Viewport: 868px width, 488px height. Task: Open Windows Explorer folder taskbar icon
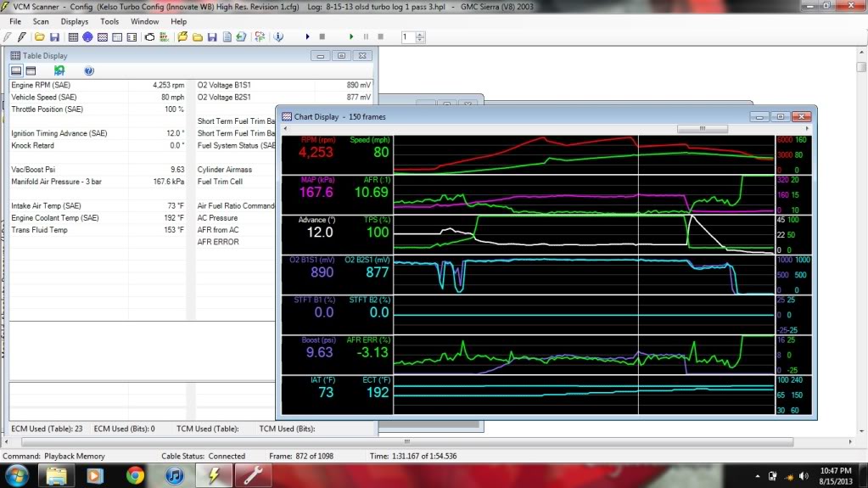[56, 476]
